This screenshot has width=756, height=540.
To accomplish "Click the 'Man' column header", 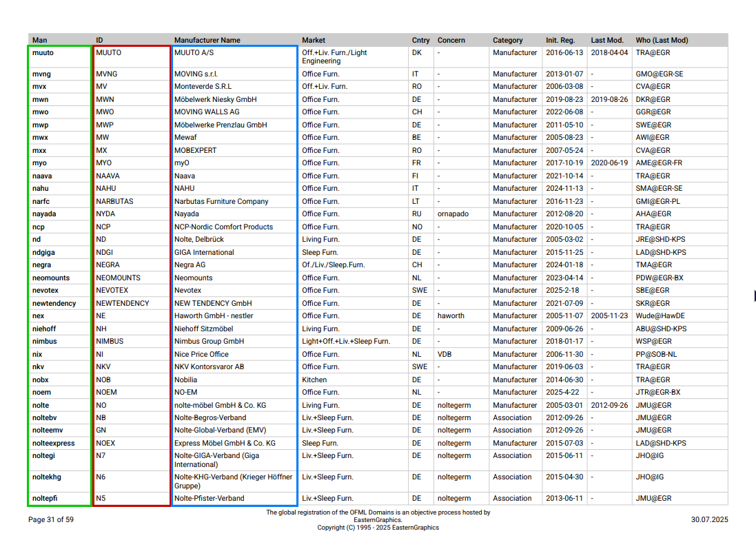I will (39, 40).
